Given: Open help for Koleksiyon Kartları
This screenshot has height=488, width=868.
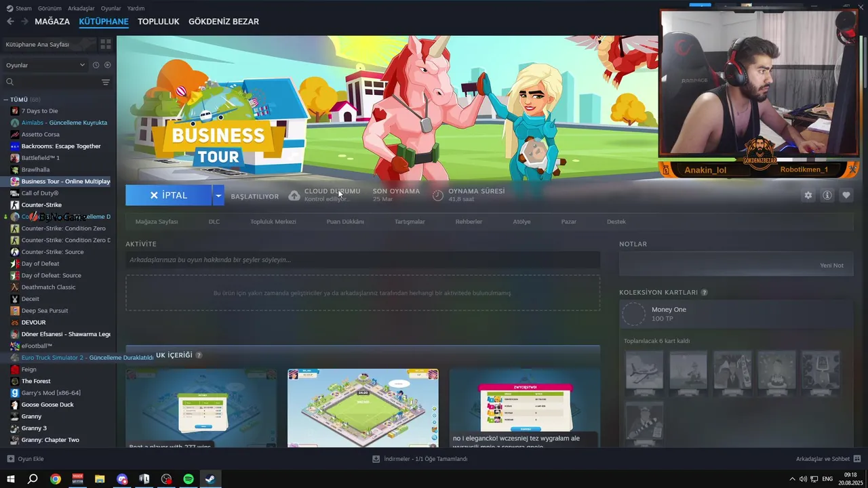Looking at the screenshot, I should coord(704,293).
